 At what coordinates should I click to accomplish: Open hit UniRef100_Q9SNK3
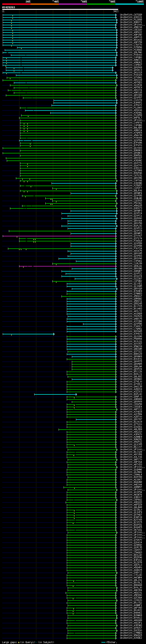coord(131,153)
